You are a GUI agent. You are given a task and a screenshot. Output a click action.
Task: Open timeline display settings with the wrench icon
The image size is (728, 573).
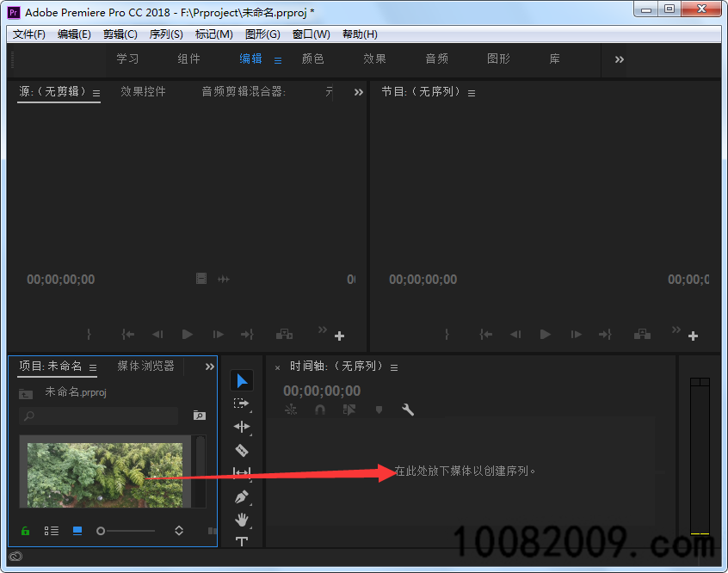(408, 410)
